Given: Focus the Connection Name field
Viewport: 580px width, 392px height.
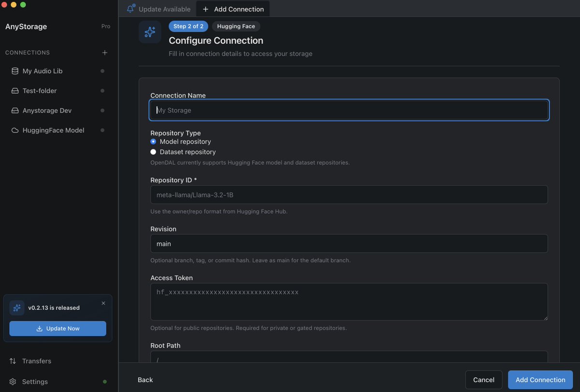Looking at the screenshot, I should pyautogui.click(x=349, y=110).
